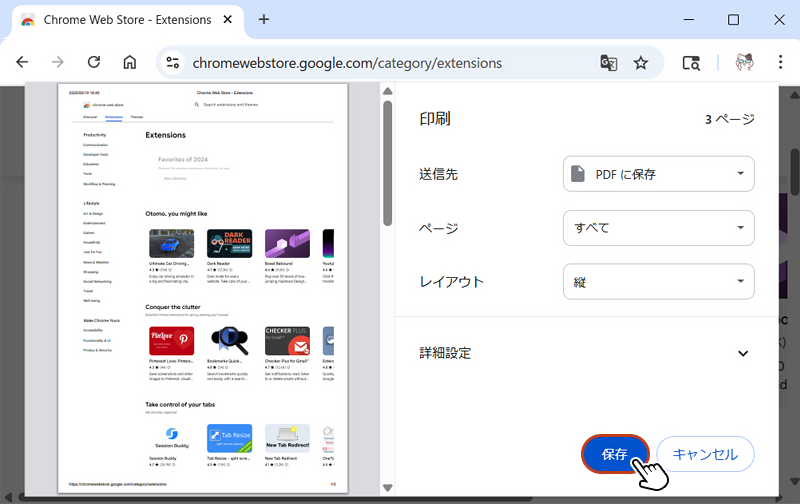This screenshot has height=504, width=800.
Task: Select the Chrome Web Store - Extensions tab
Action: coord(128,20)
